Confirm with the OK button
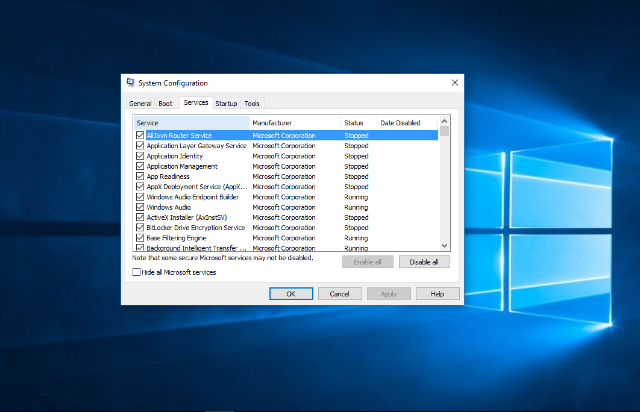This screenshot has height=412, width=640. pos(291,294)
